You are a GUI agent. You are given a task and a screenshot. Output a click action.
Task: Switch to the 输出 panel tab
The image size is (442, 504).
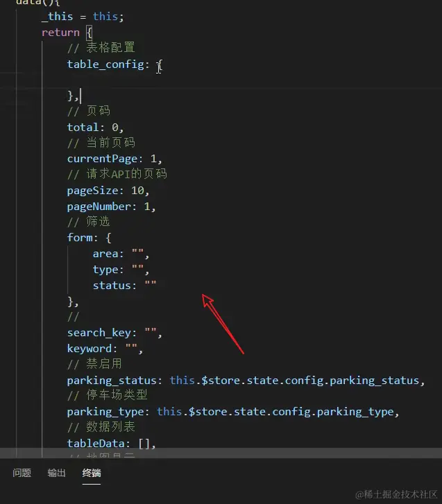tap(57, 473)
